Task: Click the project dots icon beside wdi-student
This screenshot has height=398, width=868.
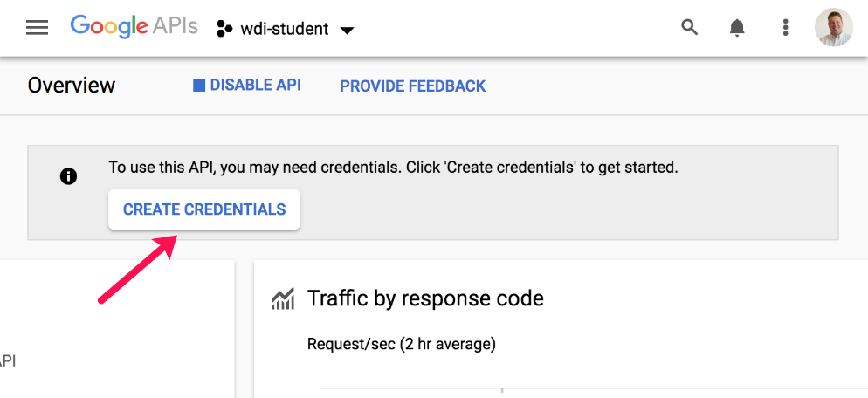Action: tap(224, 29)
